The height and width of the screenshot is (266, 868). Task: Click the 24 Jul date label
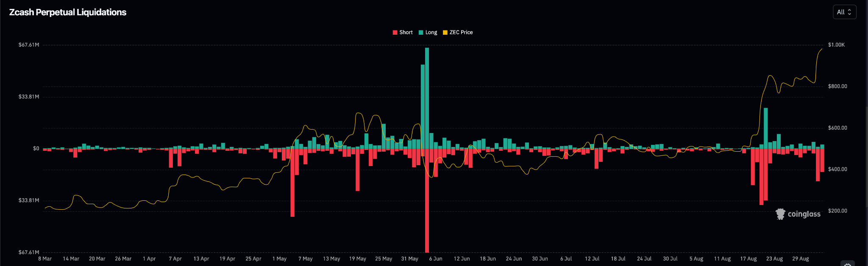coord(644,259)
